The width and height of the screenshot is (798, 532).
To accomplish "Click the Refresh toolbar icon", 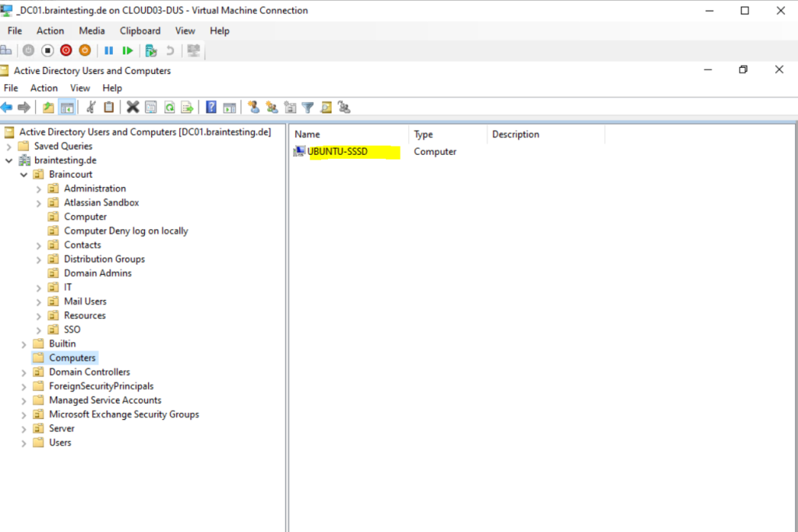I will click(169, 107).
